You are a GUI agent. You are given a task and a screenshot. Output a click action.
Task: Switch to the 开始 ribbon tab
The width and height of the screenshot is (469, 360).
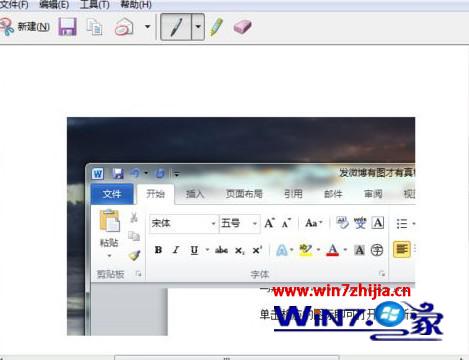(156, 194)
